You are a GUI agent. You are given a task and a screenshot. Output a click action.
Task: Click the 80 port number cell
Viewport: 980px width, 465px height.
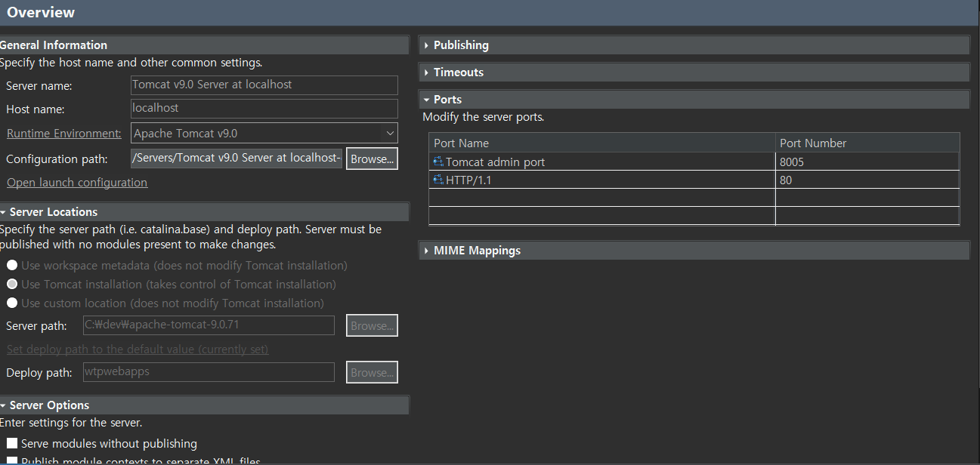tap(867, 180)
